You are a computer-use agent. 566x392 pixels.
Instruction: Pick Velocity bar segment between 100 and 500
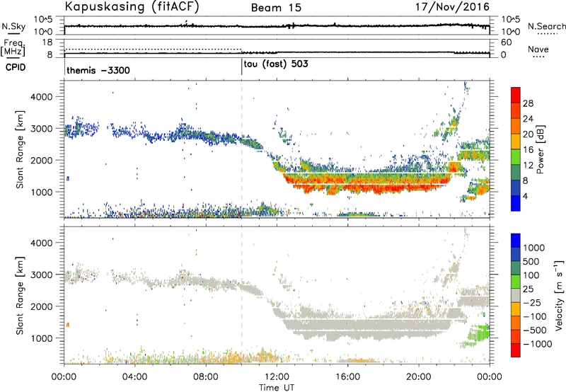click(x=516, y=268)
